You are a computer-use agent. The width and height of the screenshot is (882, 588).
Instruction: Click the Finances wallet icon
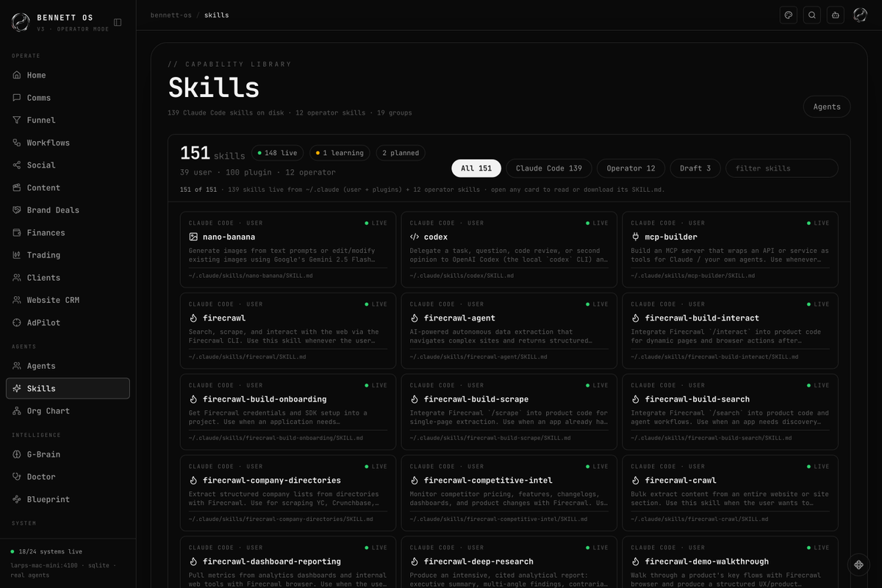(x=17, y=232)
